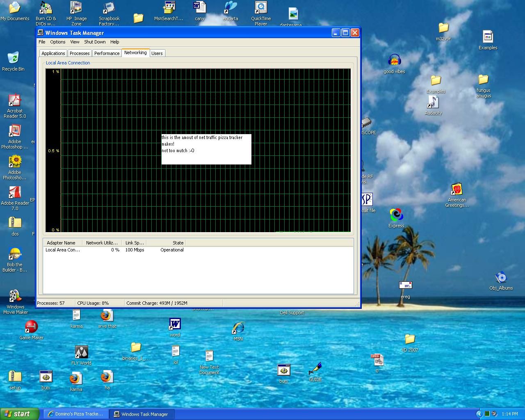Select the encarta desktop shortcut
This screenshot has width=525, height=420.
click(231, 11)
